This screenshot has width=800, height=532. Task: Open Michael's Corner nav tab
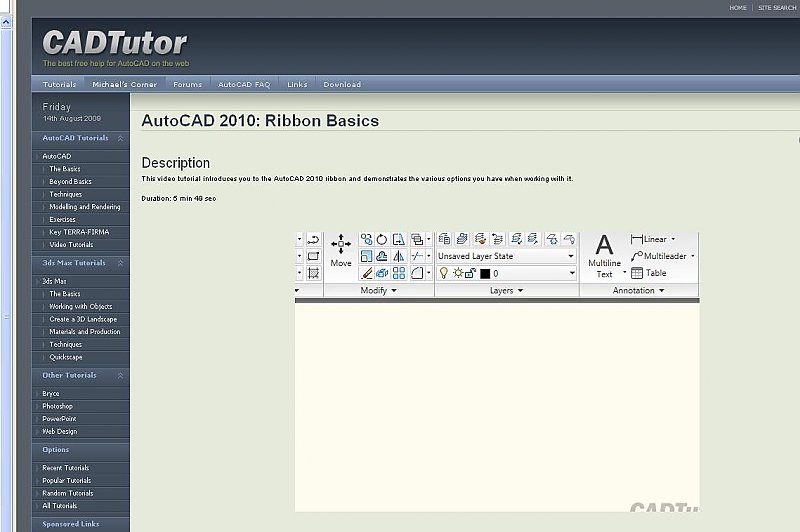coord(124,84)
